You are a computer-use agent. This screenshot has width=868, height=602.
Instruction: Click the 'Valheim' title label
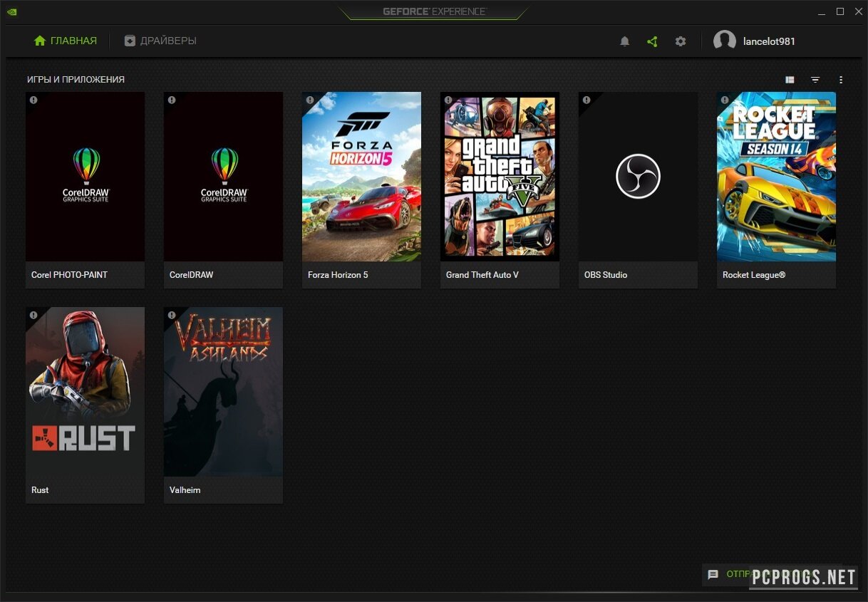point(185,490)
